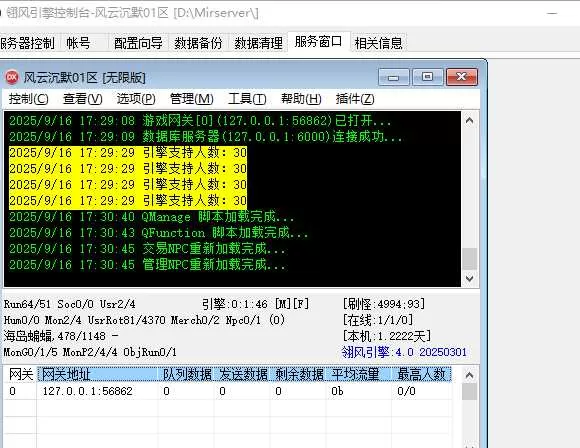Click the gateway table scrollbar thumb
This screenshot has height=448, width=580.
469,392
